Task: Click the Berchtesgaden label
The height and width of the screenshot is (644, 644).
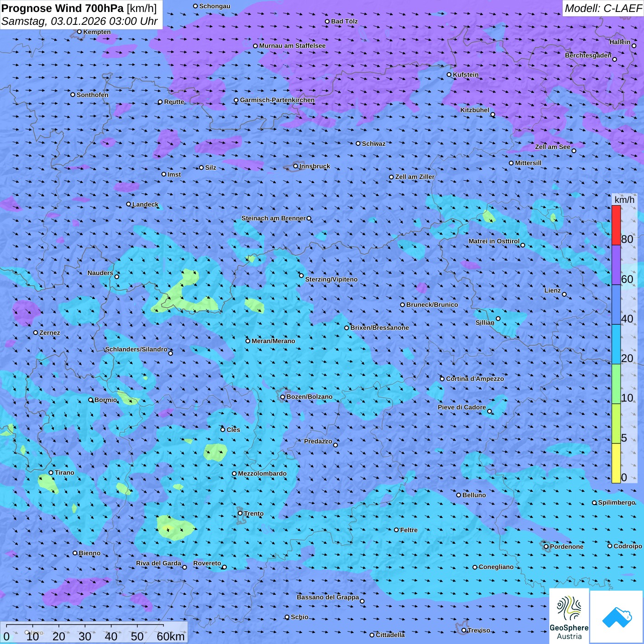Action: click(x=588, y=55)
